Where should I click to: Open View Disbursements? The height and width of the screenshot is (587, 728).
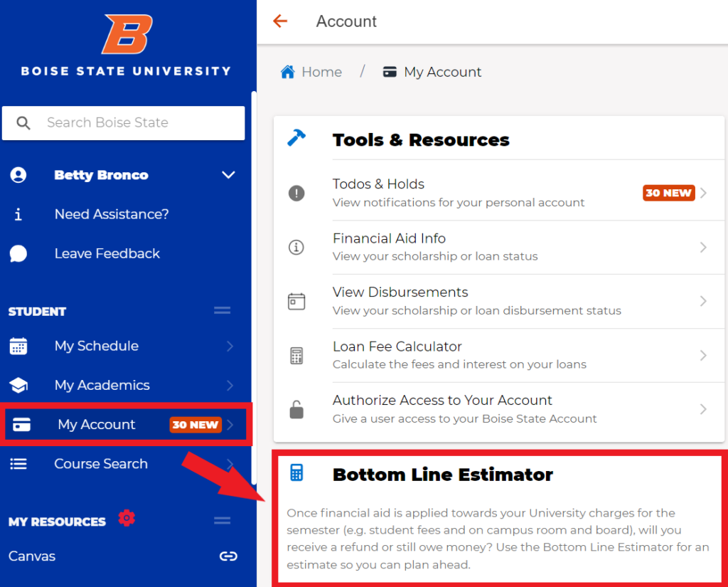[498, 301]
